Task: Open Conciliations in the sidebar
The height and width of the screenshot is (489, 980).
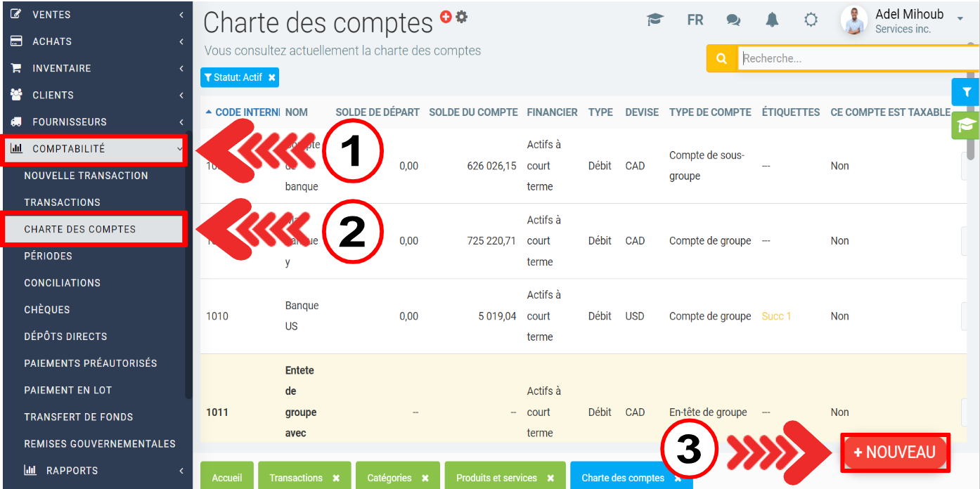Action: click(x=62, y=282)
